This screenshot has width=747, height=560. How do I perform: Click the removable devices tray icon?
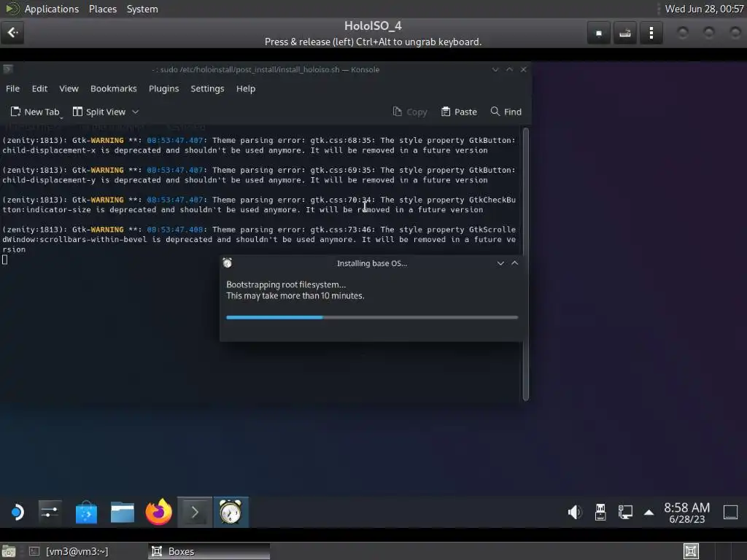tap(600, 513)
